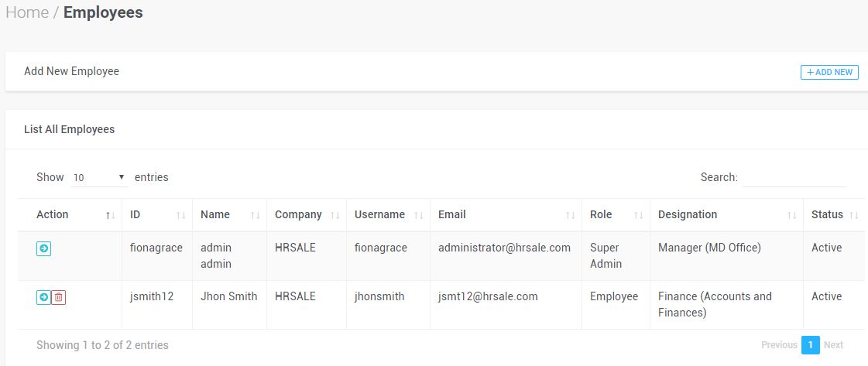Click the Name column header label
Screen dimensions: 868x366
215,214
